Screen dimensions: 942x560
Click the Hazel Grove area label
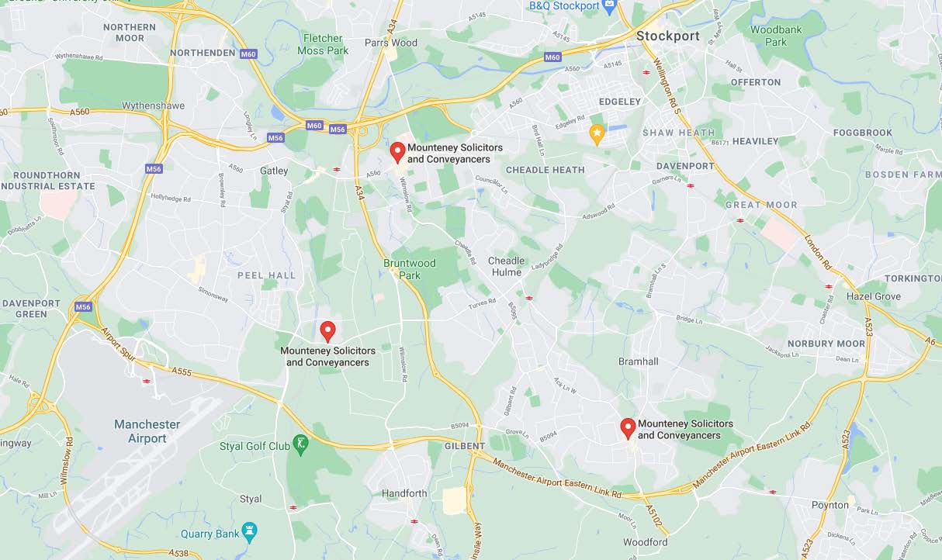[x=874, y=296]
